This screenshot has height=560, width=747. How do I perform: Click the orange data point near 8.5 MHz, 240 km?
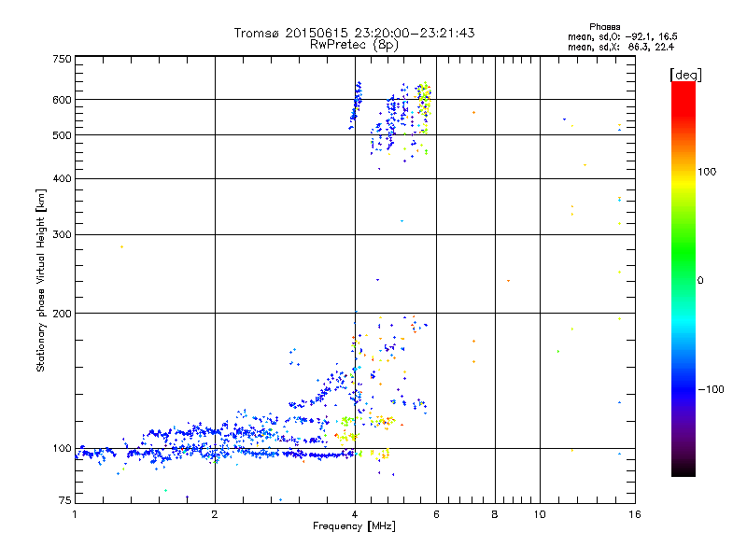[508, 281]
